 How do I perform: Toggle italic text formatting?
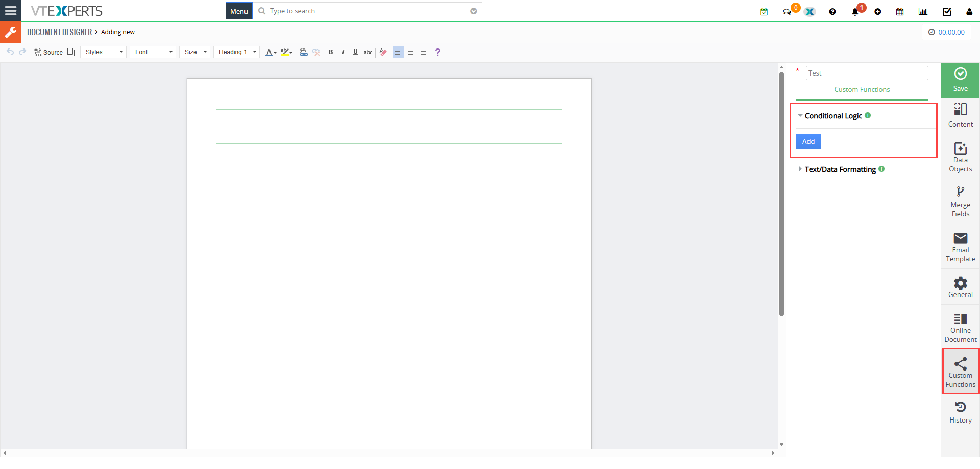(343, 52)
